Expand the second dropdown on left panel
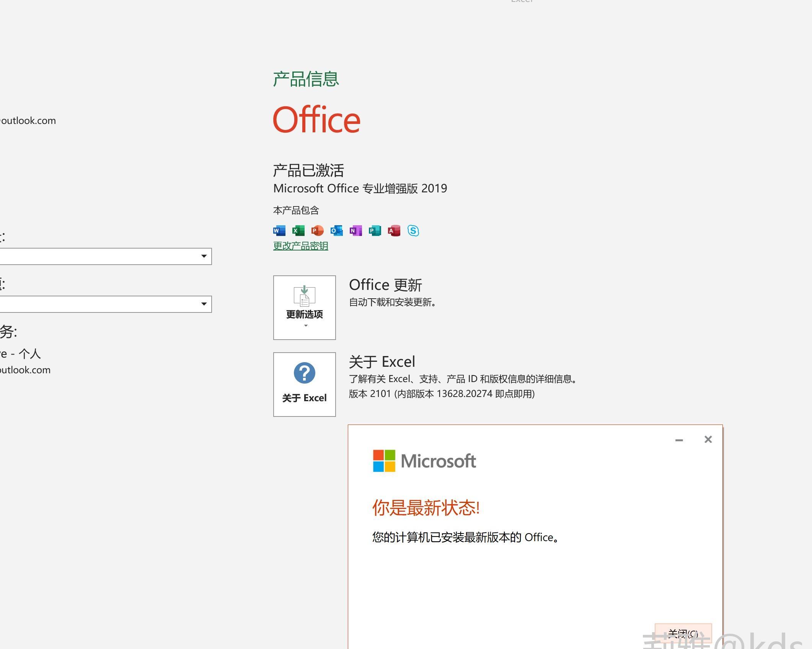The image size is (812, 649). click(x=204, y=304)
